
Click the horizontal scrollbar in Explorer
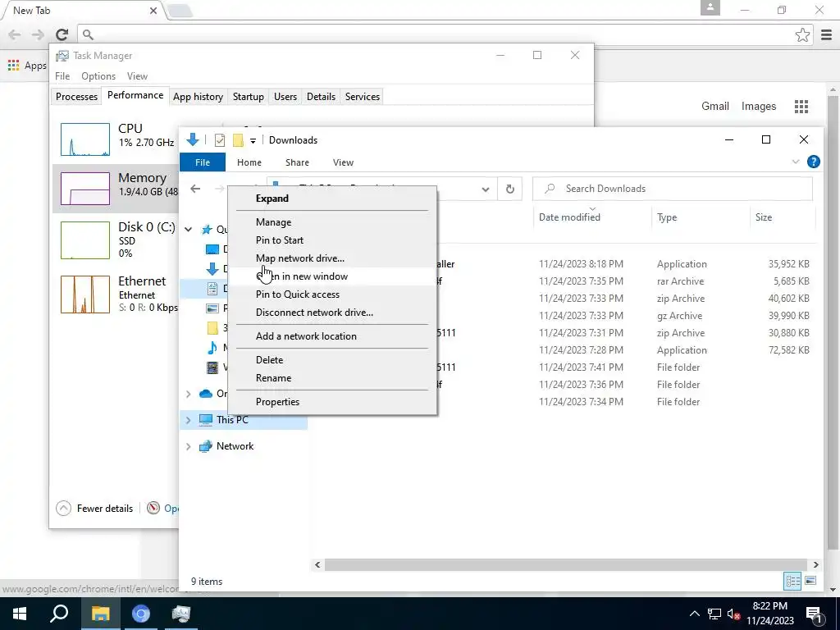566,564
